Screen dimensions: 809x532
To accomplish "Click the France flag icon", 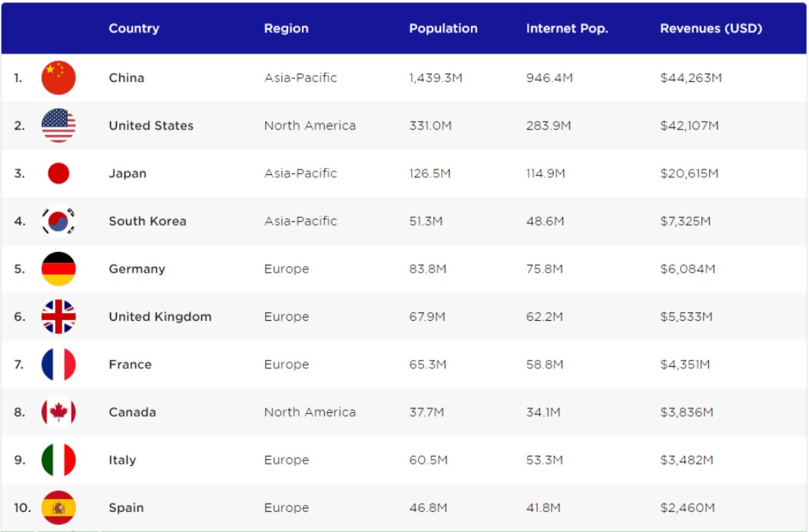I will coord(58,365).
